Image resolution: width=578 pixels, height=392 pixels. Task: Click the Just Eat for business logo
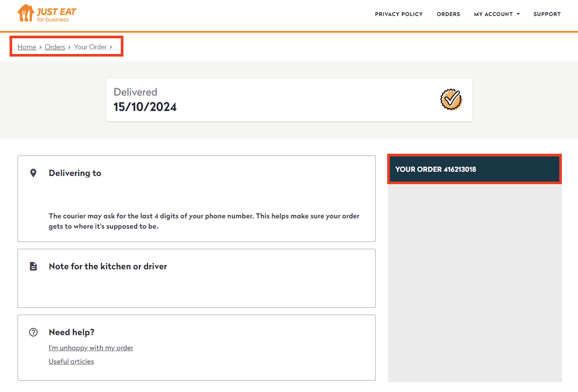pos(47,14)
